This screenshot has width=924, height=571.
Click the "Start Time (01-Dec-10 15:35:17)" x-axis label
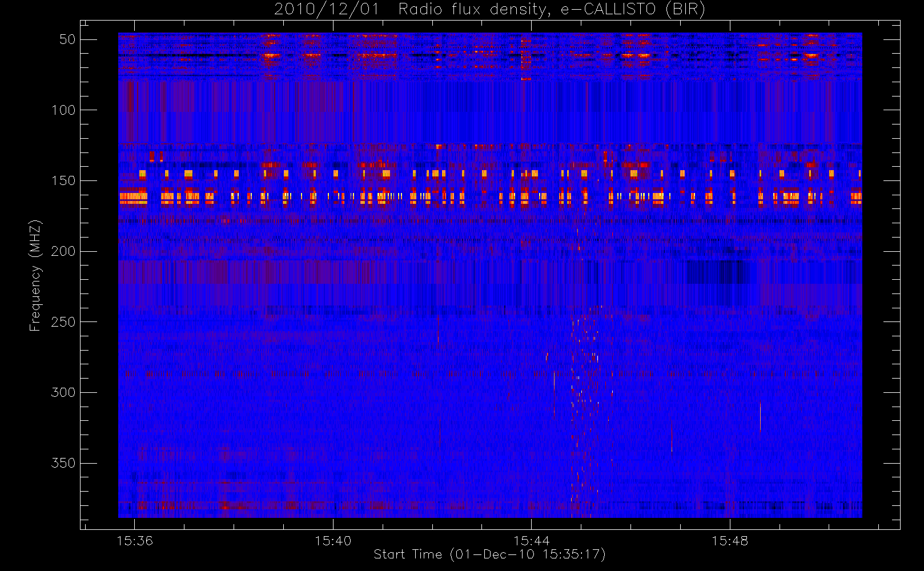pyautogui.click(x=489, y=554)
